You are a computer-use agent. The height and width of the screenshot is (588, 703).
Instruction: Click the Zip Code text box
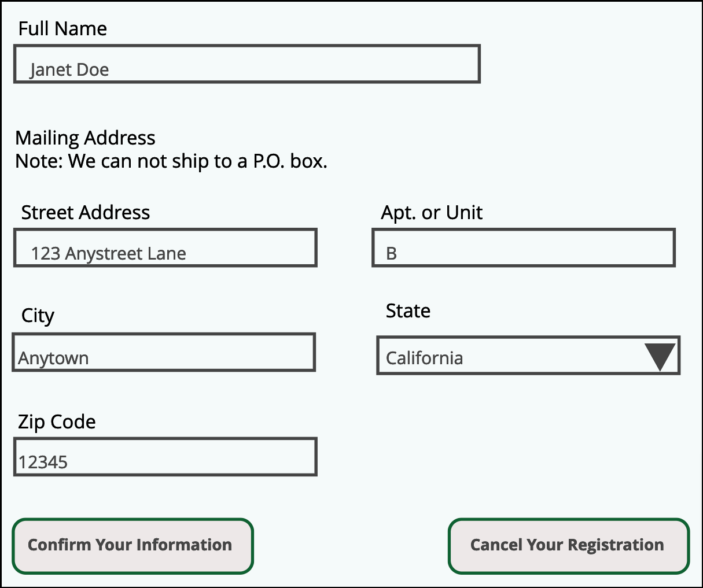pos(165,457)
